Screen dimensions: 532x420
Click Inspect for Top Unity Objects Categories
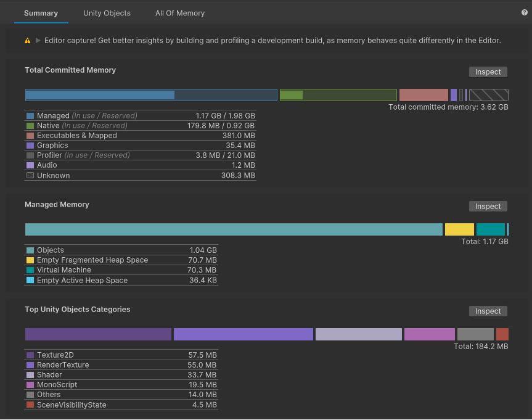(x=488, y=311)
